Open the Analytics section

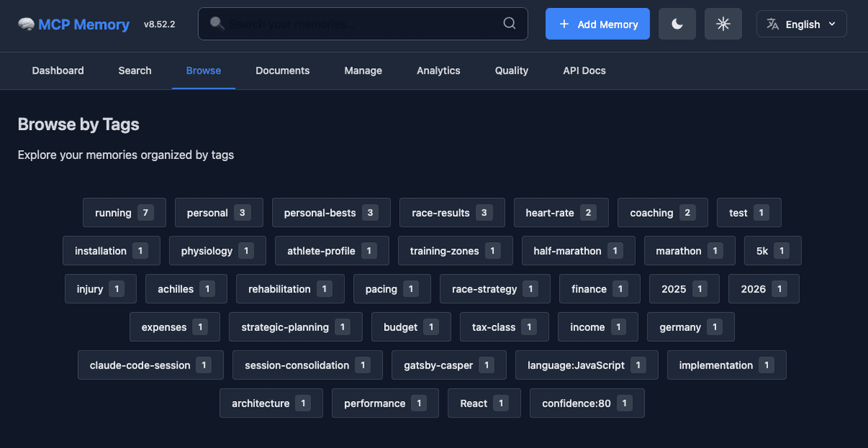(x=438, y=70)
